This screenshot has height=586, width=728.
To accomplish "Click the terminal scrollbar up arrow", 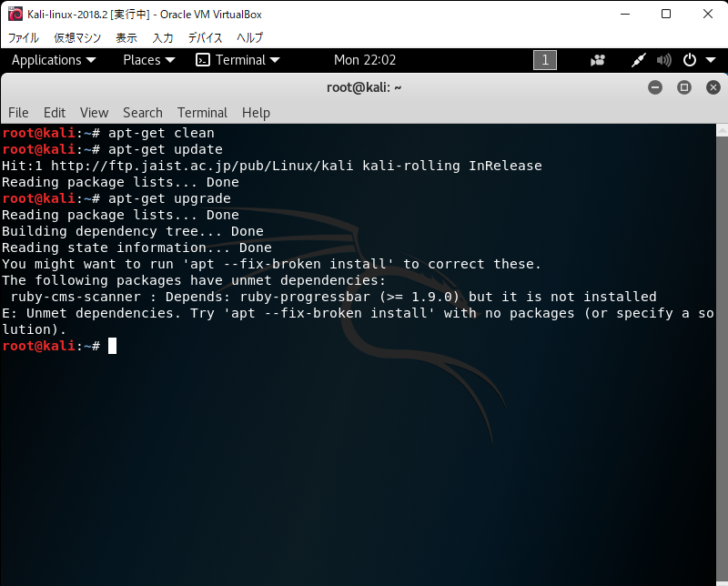I will (722, 130).
